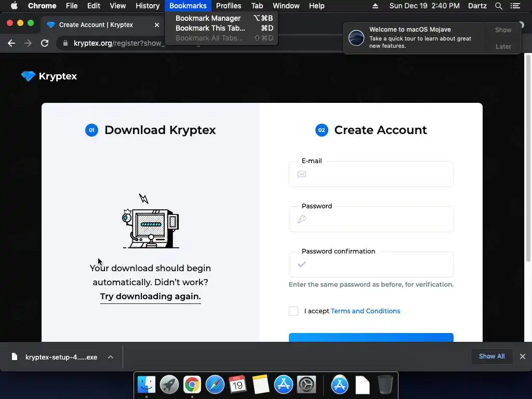Open the History menu
The width and height of the screenshot is (532, 399).
[x=148, y=6]
